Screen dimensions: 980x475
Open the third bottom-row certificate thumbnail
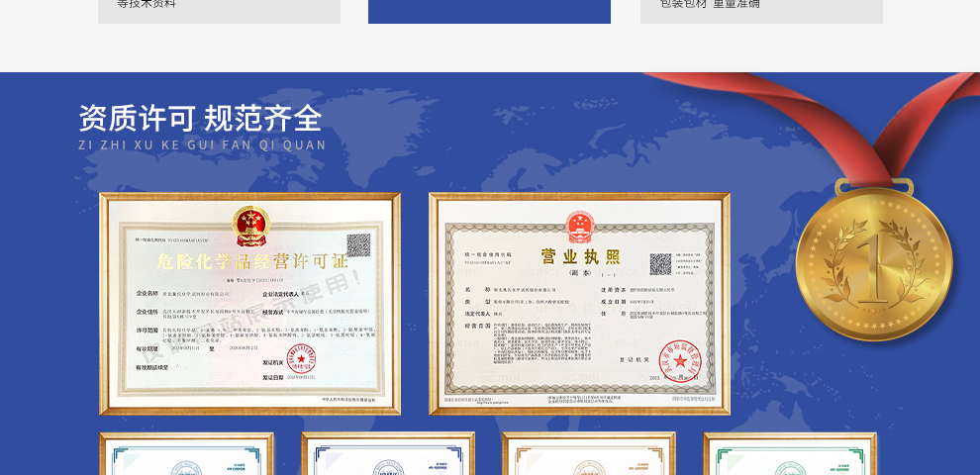tap(589, 454)
